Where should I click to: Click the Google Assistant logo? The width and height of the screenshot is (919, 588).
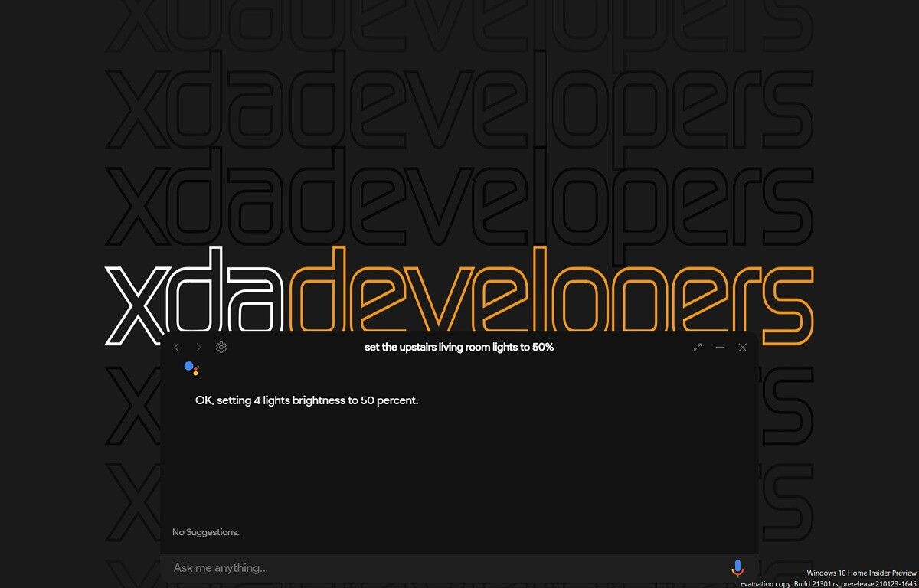[191, 370]
